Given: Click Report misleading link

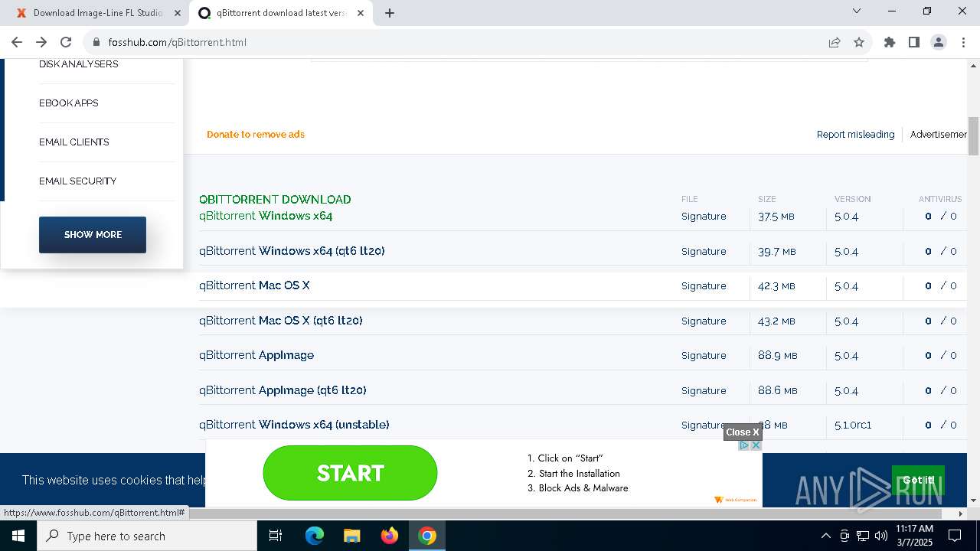Looking at the screenshot, I should (x=855, y=134).
